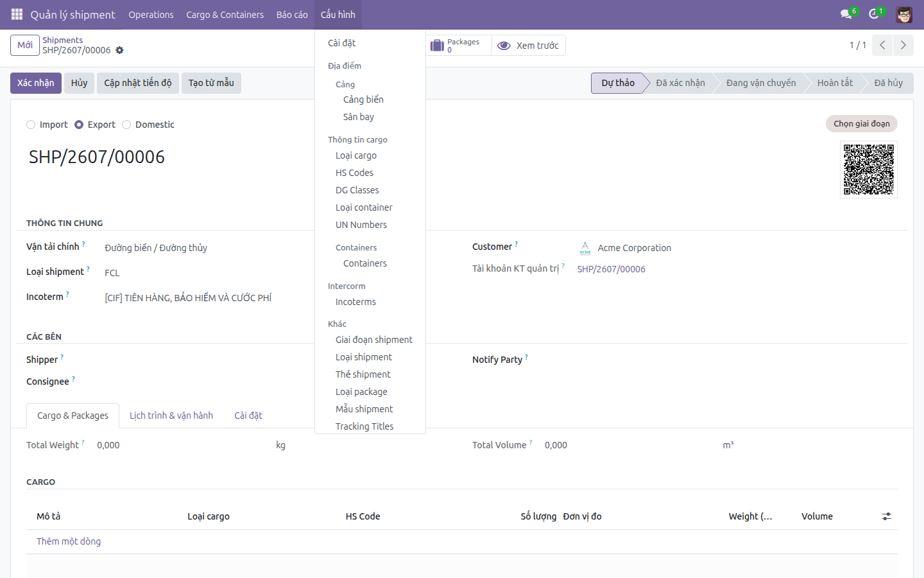Choose Cảng biển from Cấu hình menu
This screenshot has height=578, width=924.
tap(363, 100)
